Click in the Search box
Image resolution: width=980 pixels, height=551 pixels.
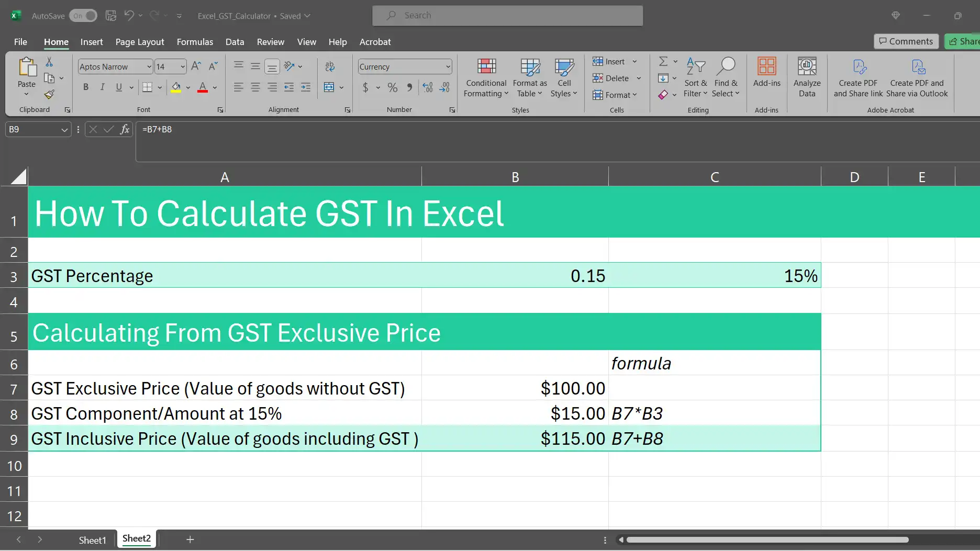pos(508,16)
